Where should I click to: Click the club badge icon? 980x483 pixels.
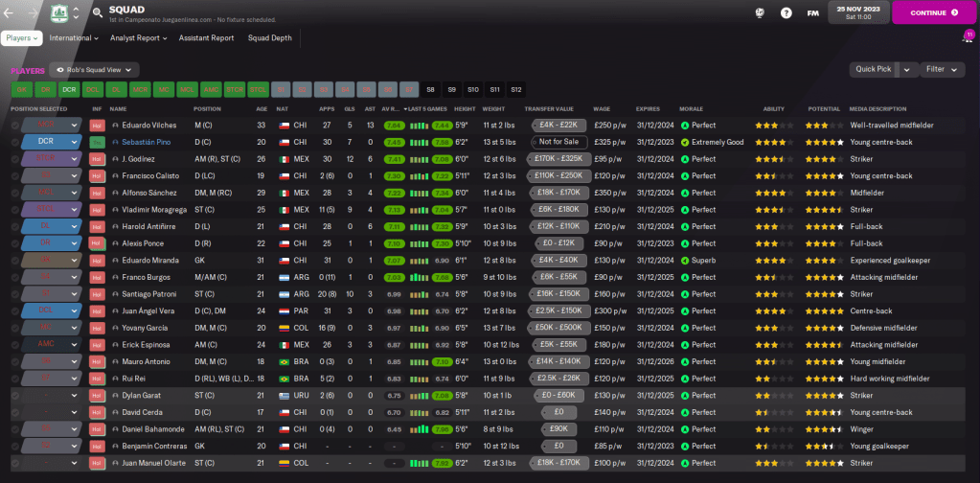click(59, 12)
